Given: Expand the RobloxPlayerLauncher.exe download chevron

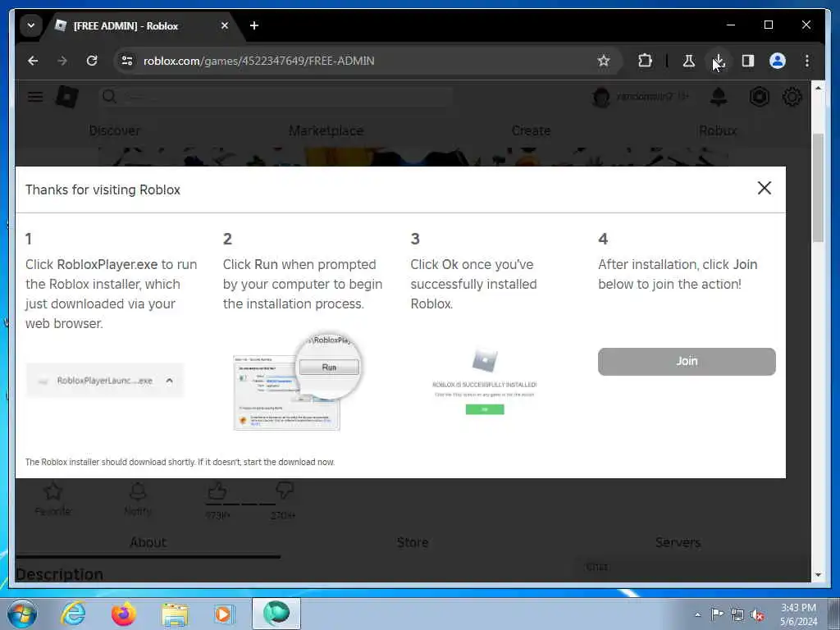Looking at the screenshot, I should click(169, 381).
